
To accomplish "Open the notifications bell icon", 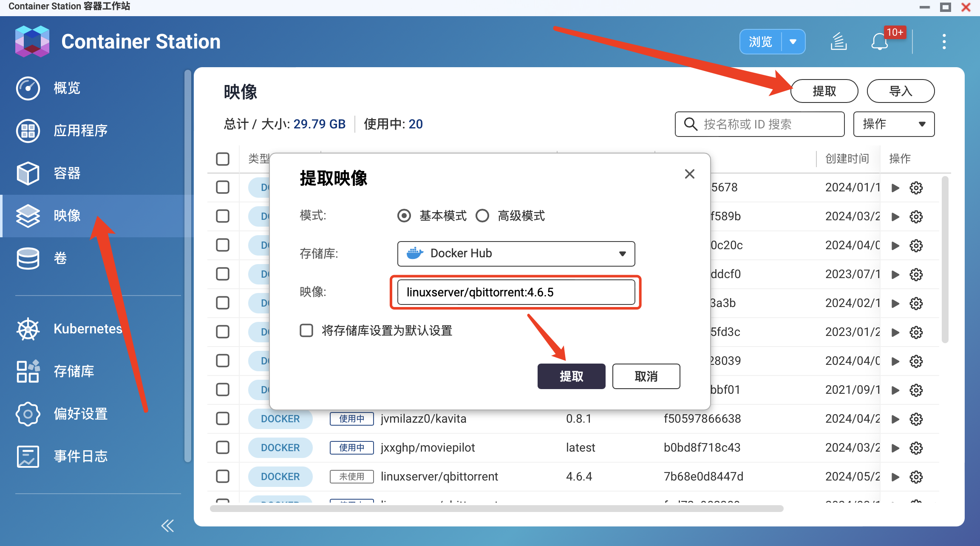I will [879, 42].
